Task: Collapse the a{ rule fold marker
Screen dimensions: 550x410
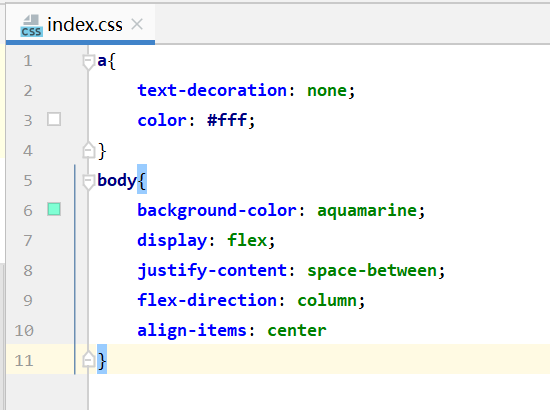Action: point(88,61)
